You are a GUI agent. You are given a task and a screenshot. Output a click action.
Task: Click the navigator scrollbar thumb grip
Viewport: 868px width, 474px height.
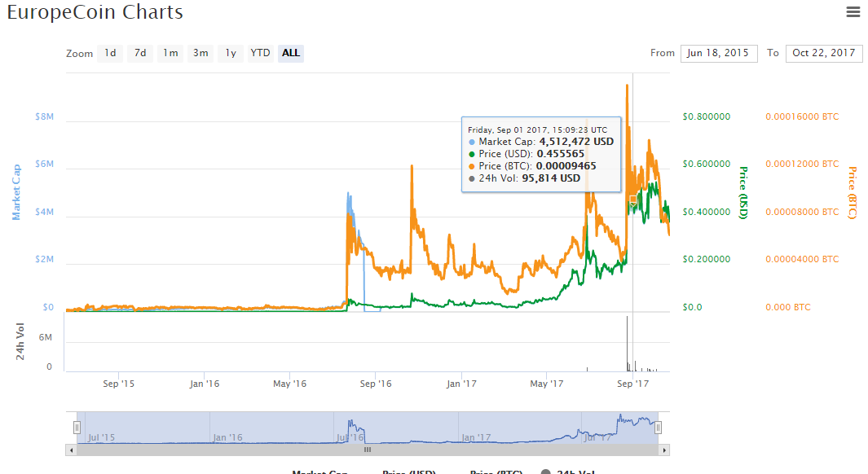pyautogui.click(x=367, y=450)
